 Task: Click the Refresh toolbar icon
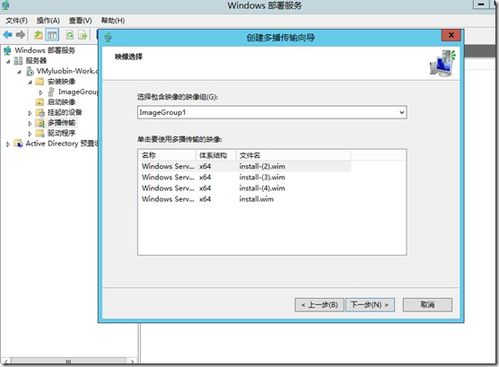point(70,35)
